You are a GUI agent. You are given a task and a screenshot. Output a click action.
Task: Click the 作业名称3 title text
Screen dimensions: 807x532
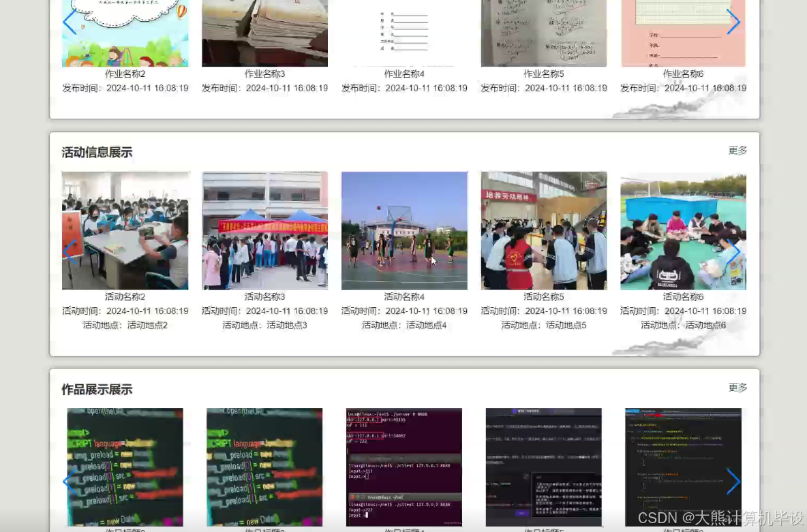(264, 74)
